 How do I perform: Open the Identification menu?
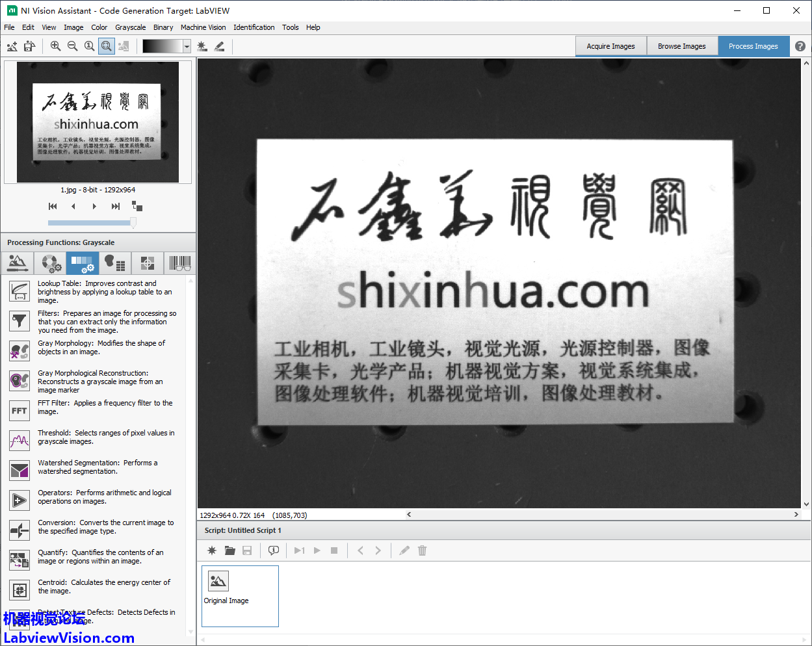point(254,27)
